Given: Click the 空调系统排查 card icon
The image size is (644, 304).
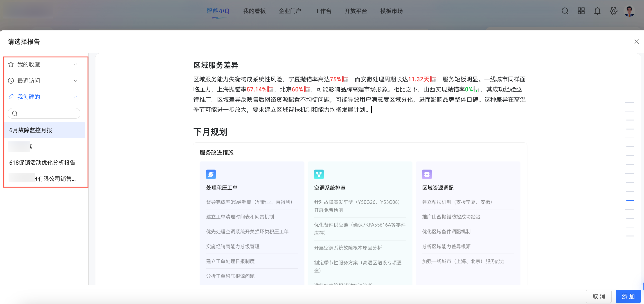Looking at the screenshot, I should click(x=319, y=174).
